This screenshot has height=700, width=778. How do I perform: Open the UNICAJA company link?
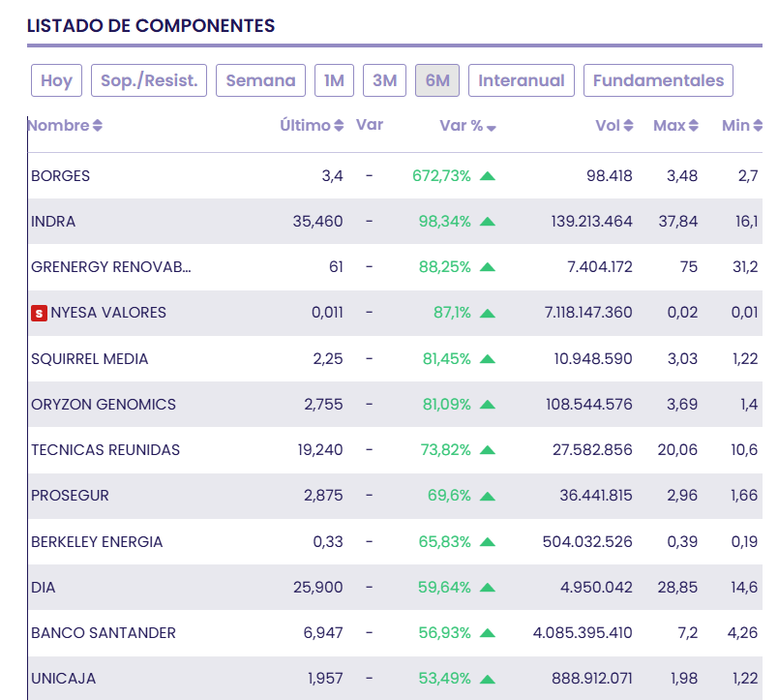(64, 679)
